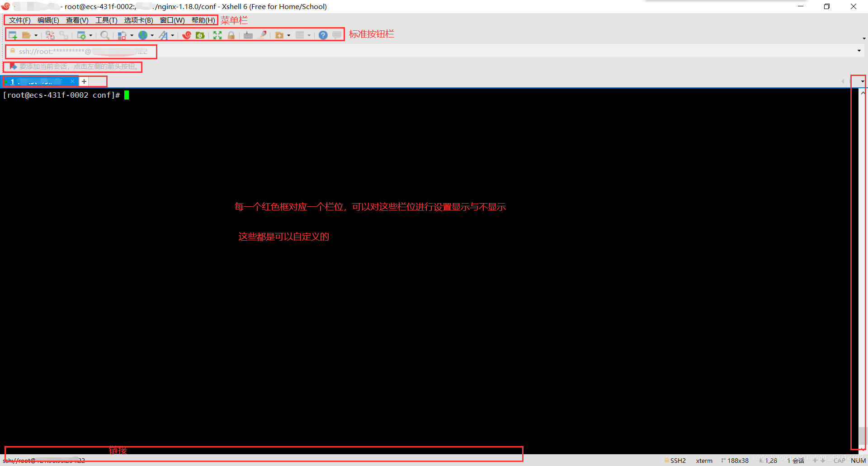Open the 工具(T) menu

tap(106, 20)
